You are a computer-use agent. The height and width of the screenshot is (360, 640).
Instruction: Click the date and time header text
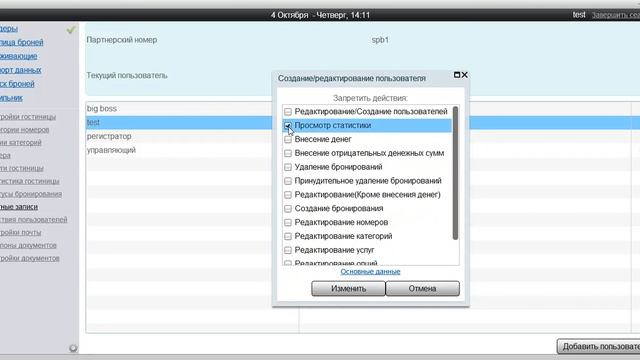[x=320, y=15]
